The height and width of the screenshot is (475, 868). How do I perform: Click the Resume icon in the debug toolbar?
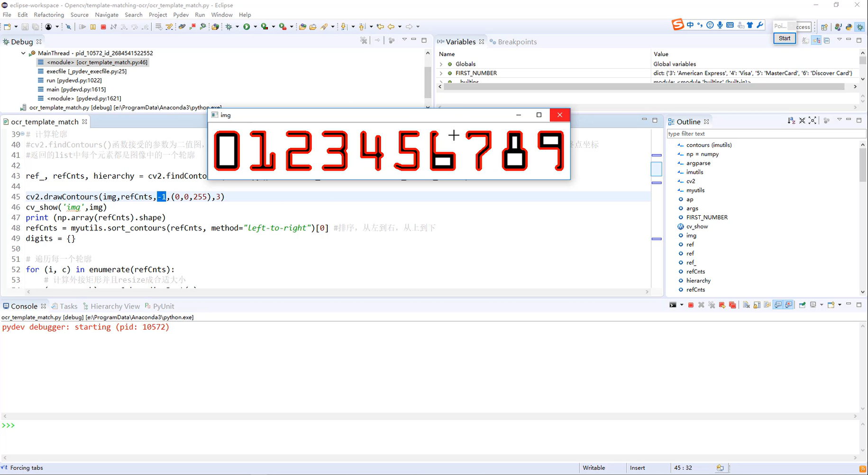[x=82, y=27]
